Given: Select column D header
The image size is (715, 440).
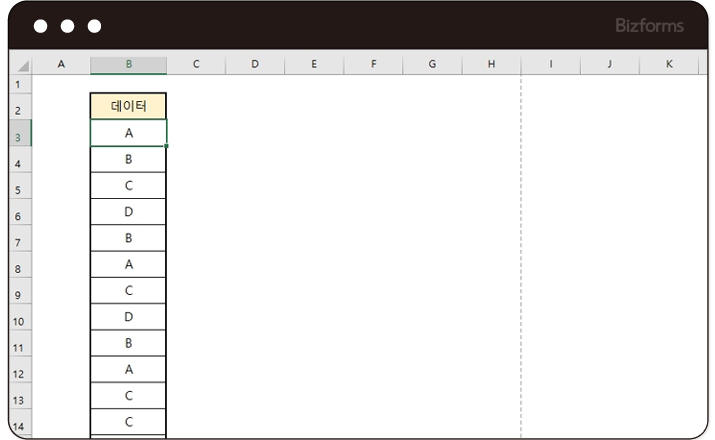Looking at the screenshot, I should (x=255, y=64).
